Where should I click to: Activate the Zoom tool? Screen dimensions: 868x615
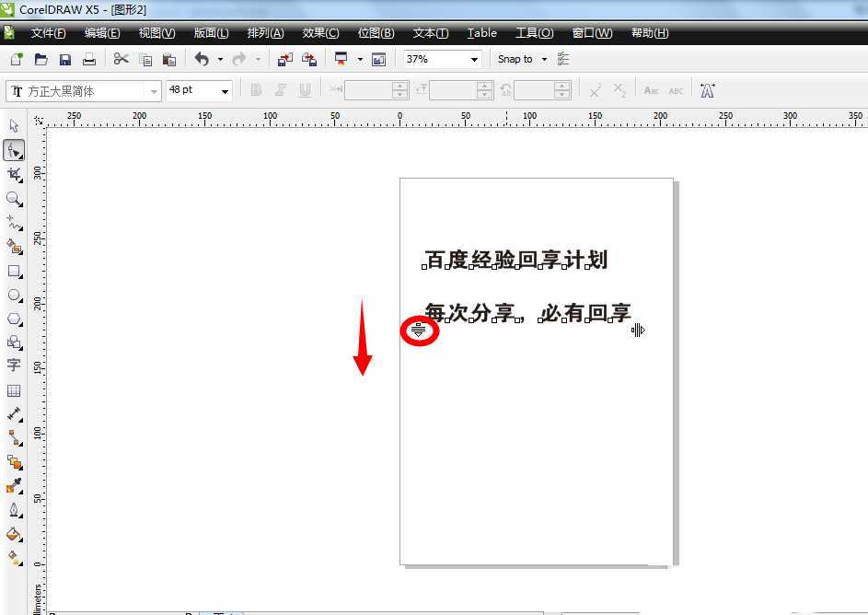13,198
